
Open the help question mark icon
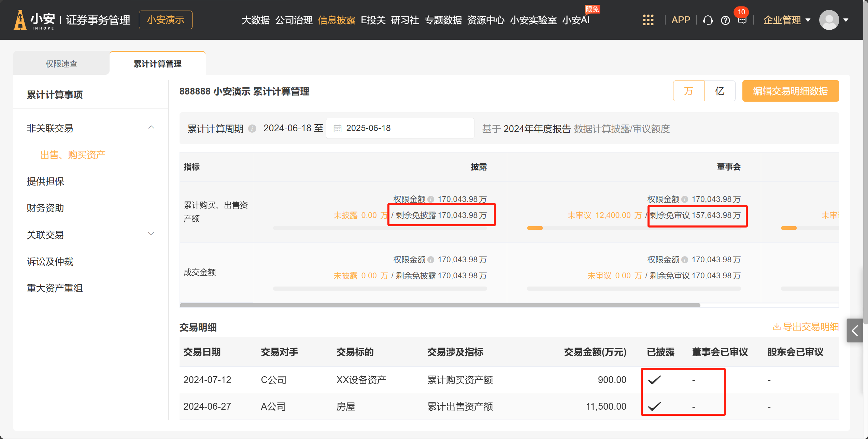click(725, 20)
